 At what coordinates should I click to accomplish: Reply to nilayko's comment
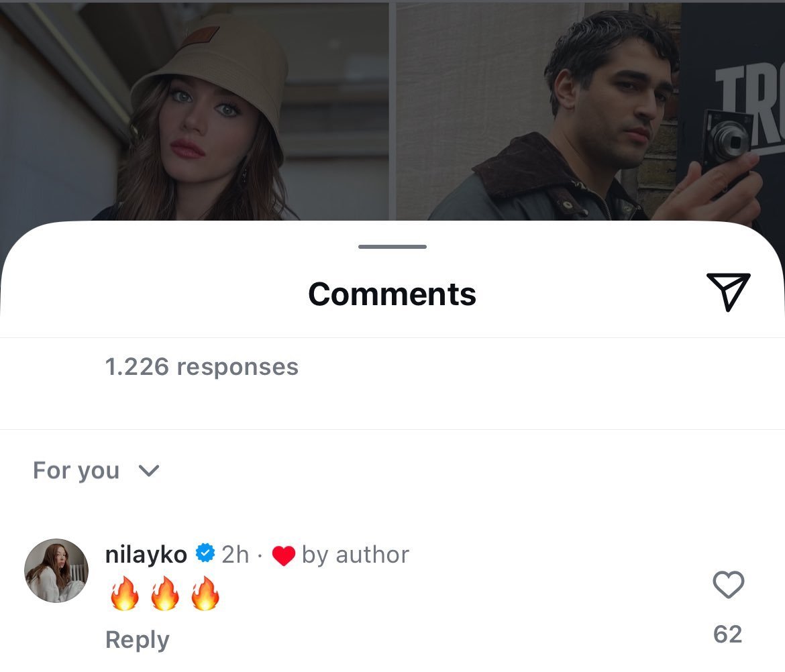[x=138, y=640]
